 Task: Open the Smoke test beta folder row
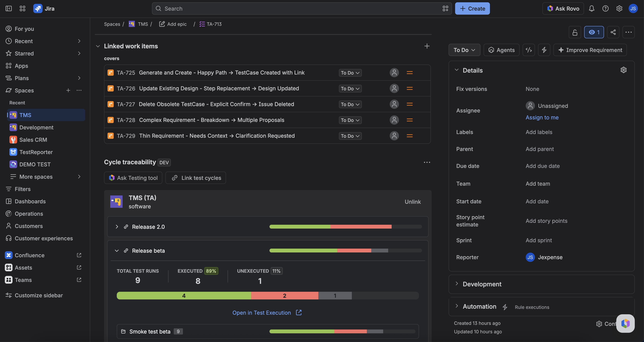[268, 331]
